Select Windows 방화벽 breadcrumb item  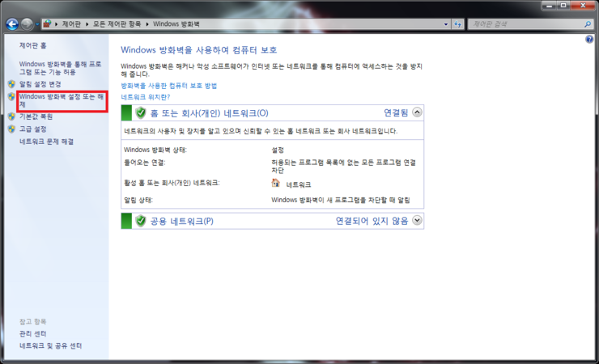pyautogui.click(x=176, y=24)
